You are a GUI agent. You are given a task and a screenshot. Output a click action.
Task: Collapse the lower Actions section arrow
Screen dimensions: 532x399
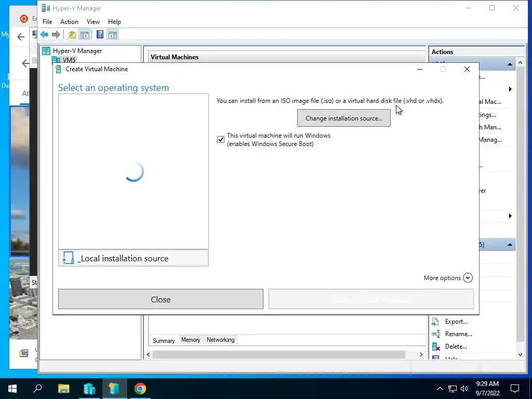point(510,245)
